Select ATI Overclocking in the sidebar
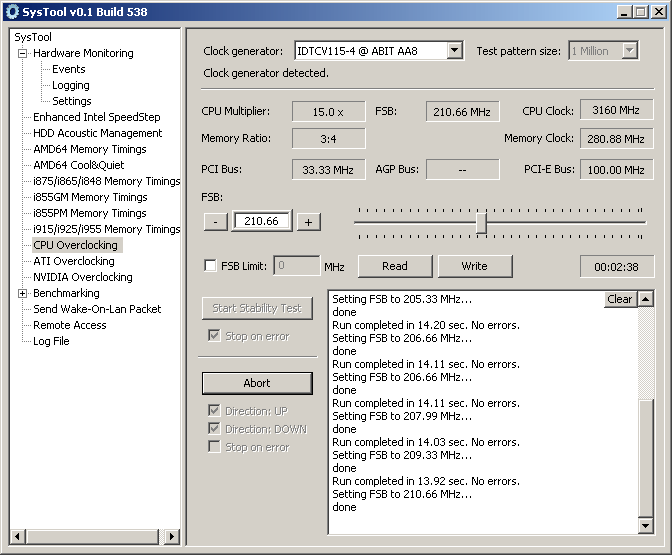Screen dimensions: 672x555 pos(74,261)
